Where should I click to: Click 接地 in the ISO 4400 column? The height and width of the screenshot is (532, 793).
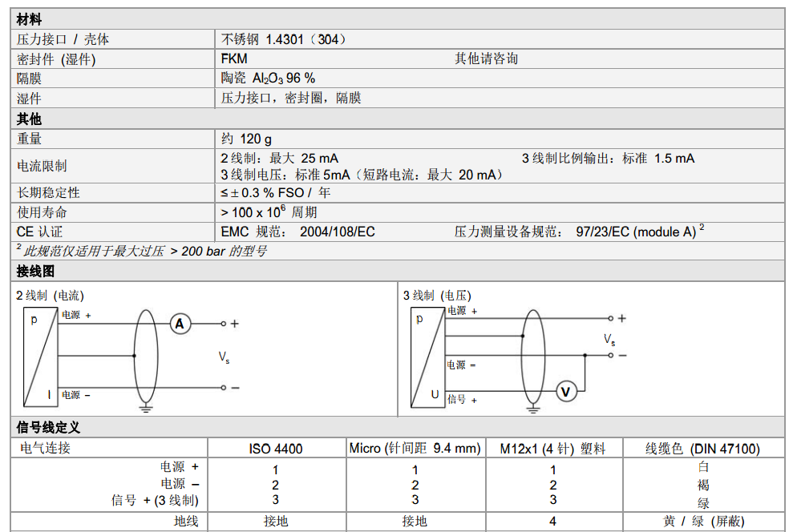[x=276, y=521]
